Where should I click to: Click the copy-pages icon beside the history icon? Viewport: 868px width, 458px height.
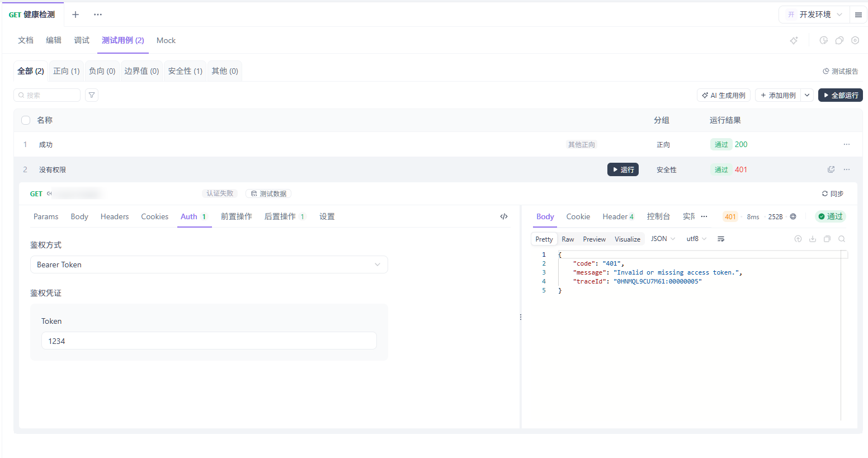click(x=839, y=40)
